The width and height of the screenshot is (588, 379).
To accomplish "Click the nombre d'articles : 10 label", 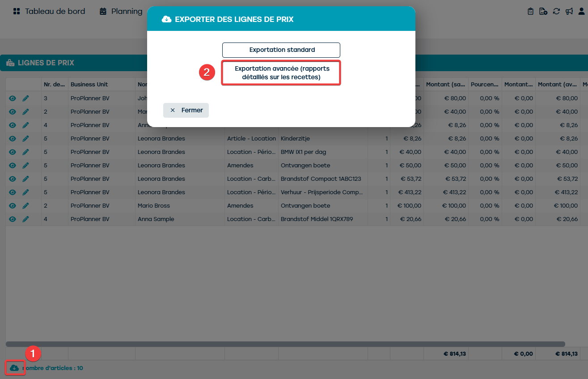I will (53, 368).
